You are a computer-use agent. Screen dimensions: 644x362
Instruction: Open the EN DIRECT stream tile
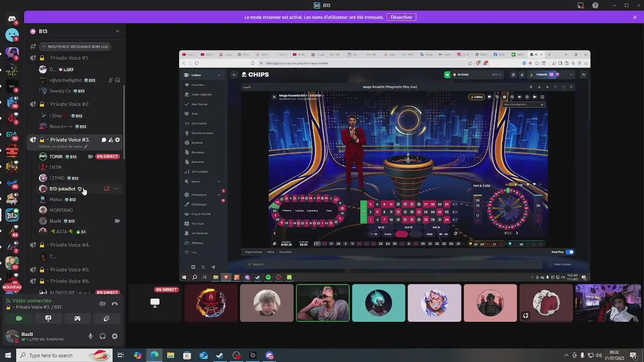(x=155, y=303)
